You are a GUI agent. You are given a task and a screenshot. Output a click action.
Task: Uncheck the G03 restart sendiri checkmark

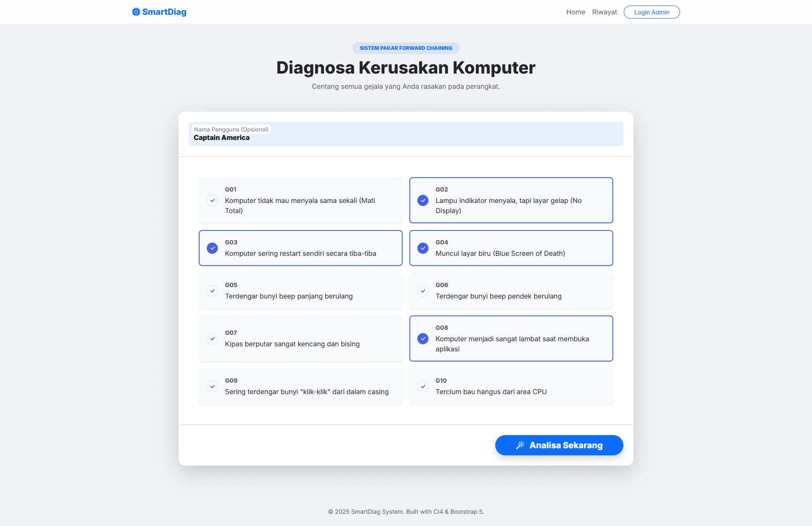[x=212, y=248]
